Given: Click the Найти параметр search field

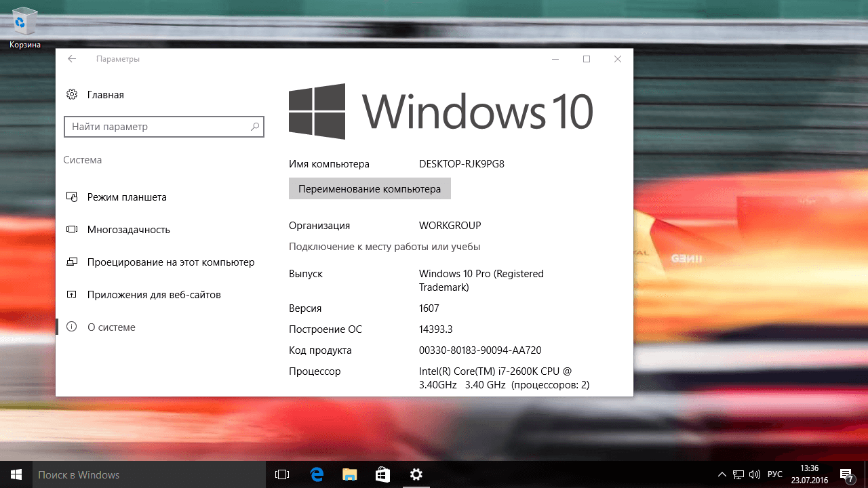Looking at the screenshot, I should (x=163, y=127).
